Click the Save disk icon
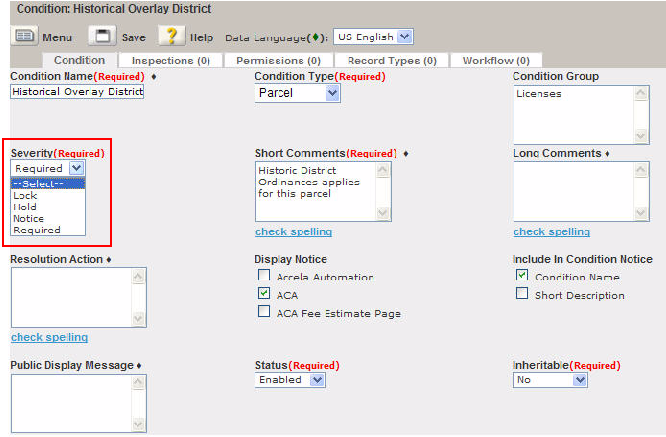Screen dimensions: 666x437 coord(102,36)
